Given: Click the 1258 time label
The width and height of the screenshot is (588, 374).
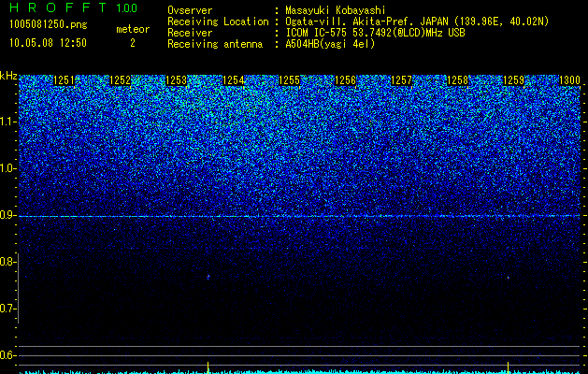Looking at the screenshot, I should 458,80.
